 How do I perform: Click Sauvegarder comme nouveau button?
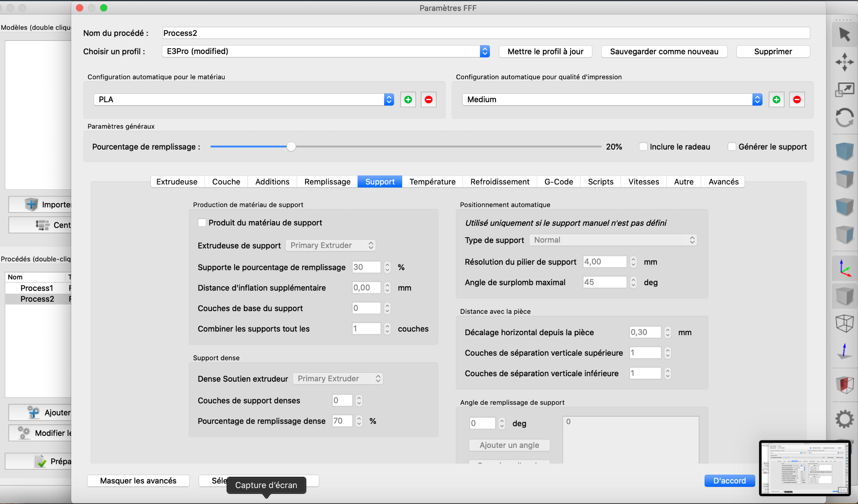point(664,52)
